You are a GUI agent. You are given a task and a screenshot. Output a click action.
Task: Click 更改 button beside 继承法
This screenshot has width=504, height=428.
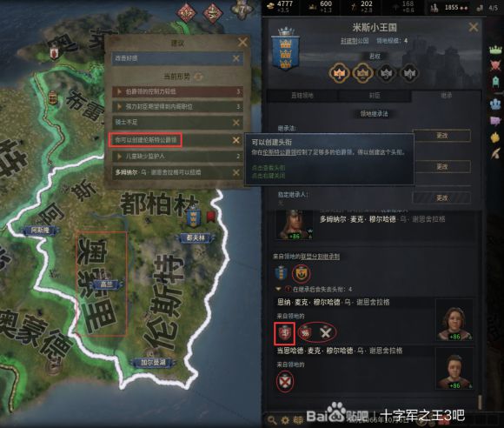(441, 136)
